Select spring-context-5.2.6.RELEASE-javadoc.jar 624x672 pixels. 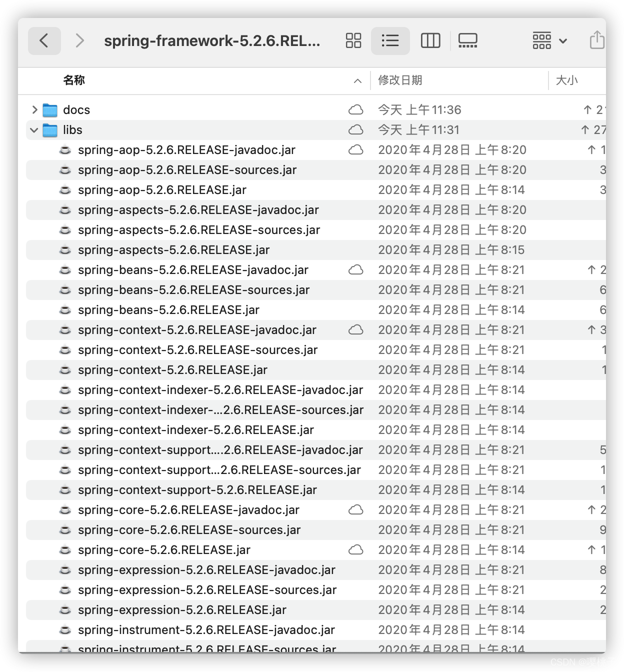(197, 330)
